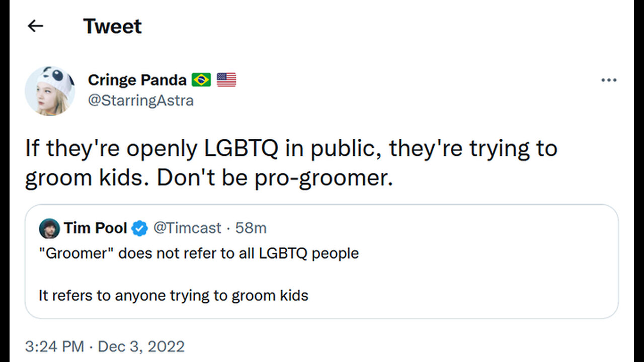This screenshot has height=362, width=644.
Task: Click the "If they're openly LGBTQ" line
Action: (291, 149)
